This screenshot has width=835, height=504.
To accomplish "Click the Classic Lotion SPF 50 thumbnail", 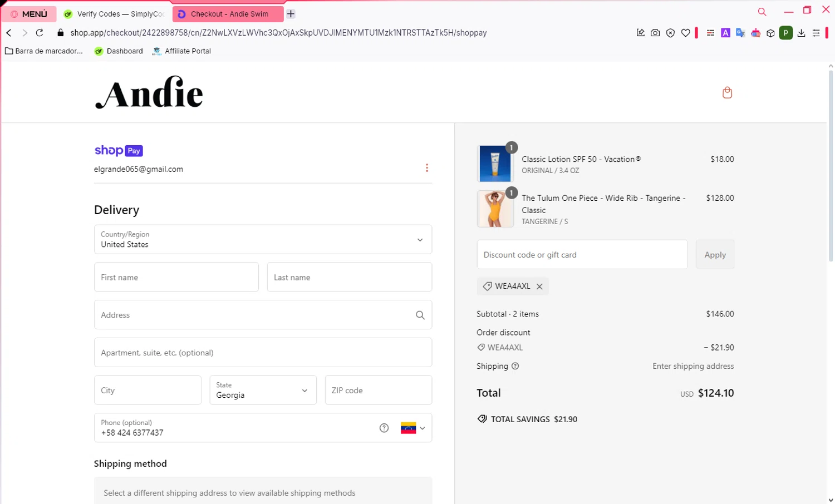I will coord(495,164).
